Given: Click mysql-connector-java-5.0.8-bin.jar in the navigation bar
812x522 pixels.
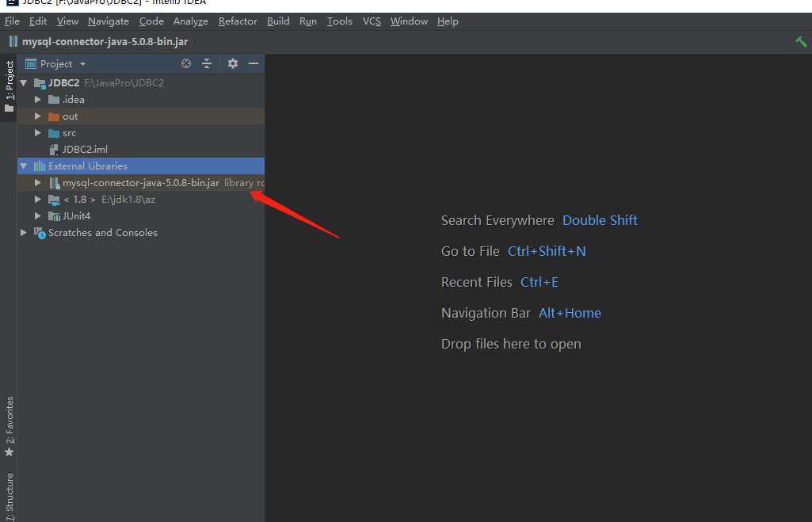Looking at the screenshot, I should pyautogui.click(x=105, y=41).
